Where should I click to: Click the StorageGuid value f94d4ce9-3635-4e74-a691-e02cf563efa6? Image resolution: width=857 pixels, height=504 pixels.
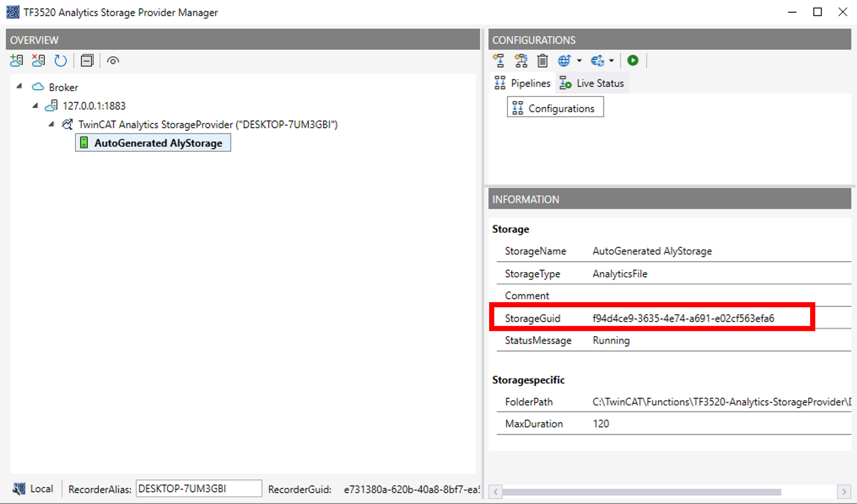pos(683,318)
